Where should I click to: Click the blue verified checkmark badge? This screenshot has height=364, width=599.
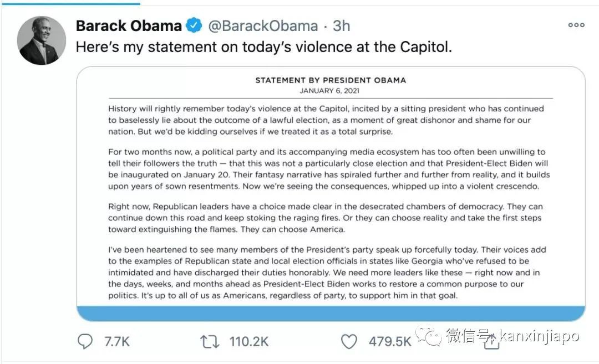[x=194, y=25]
